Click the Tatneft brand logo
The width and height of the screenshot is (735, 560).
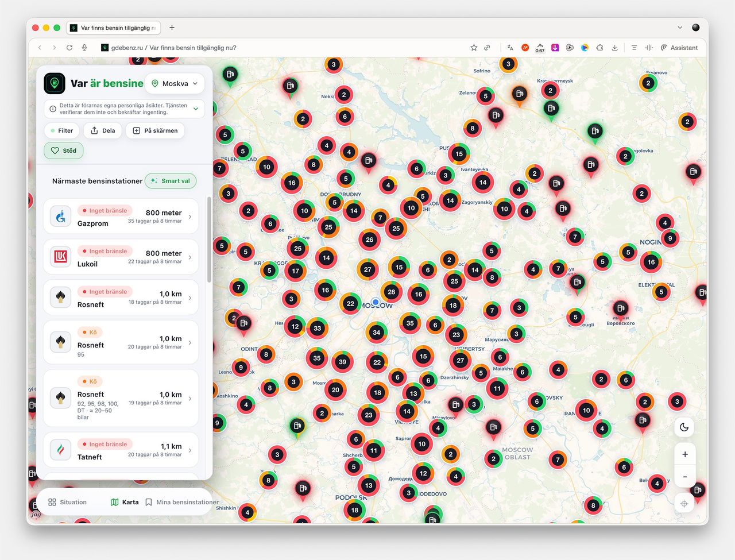coord(61,450)
